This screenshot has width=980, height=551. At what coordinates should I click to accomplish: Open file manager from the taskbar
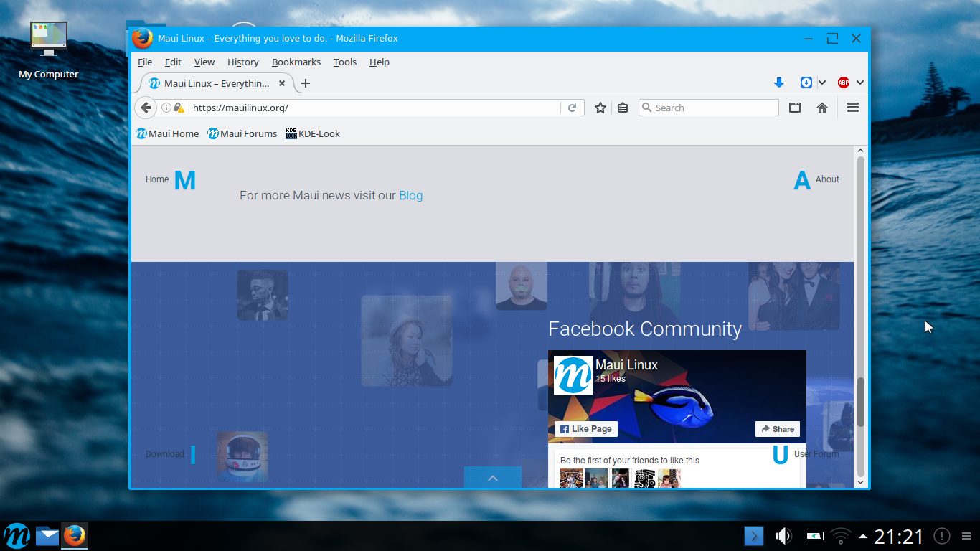(47, 536)
